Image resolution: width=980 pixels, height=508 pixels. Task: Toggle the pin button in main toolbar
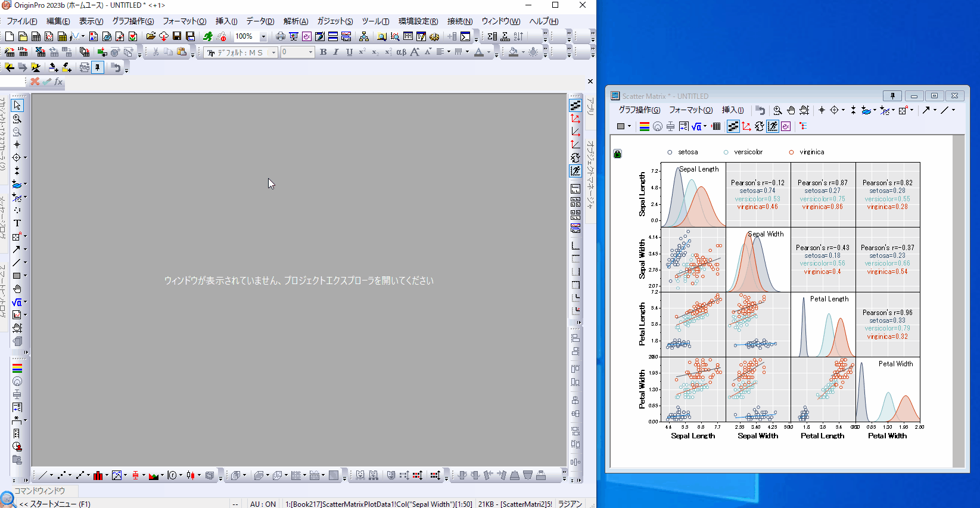[x=98, y=68]
